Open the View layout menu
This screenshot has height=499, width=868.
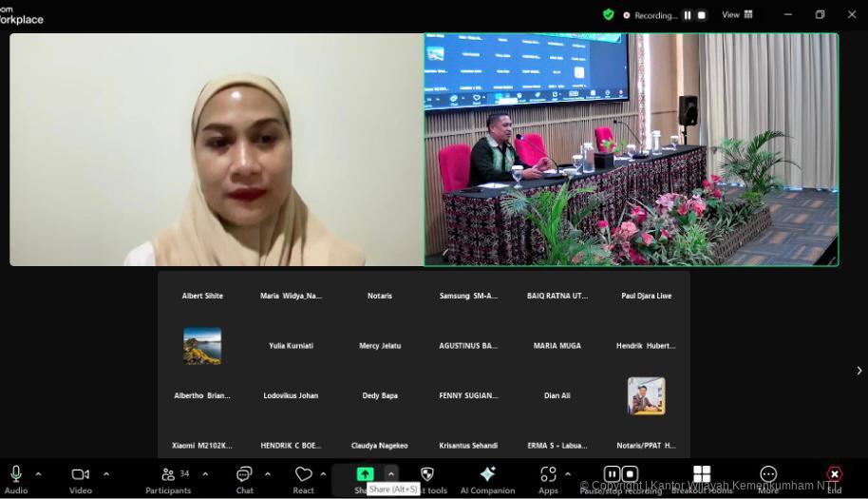click(737, 14)
